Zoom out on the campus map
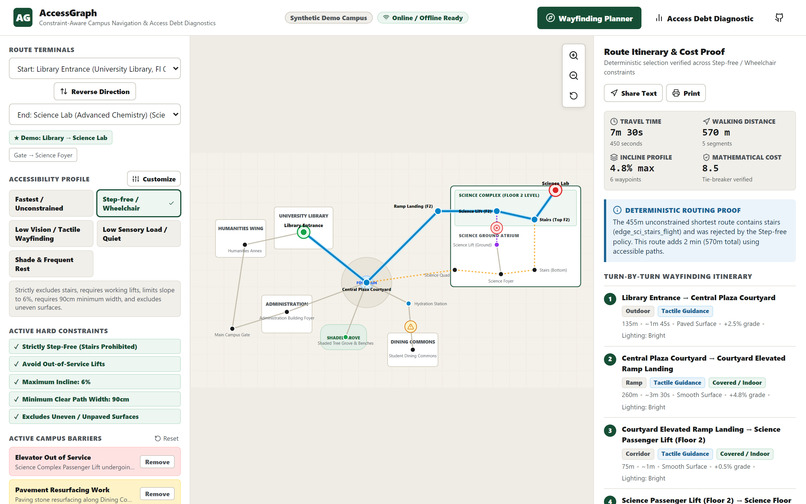The height and width of the screenshot is (504, 806). click(x=574, y=76)
